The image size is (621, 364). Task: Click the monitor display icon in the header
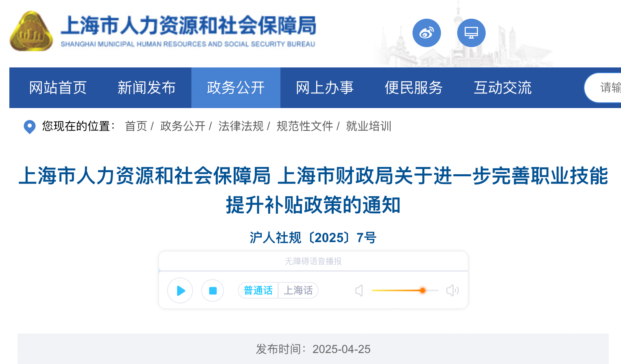471,33
